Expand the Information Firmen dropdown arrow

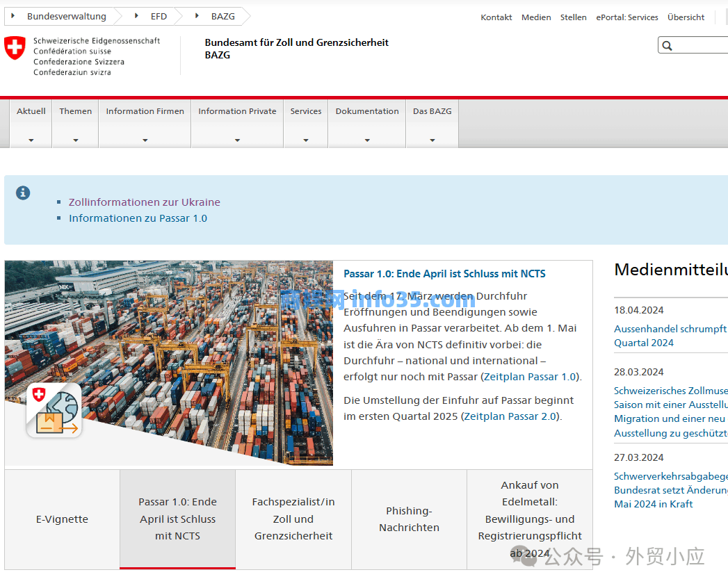pyautogui.click(x=145, y=140)
